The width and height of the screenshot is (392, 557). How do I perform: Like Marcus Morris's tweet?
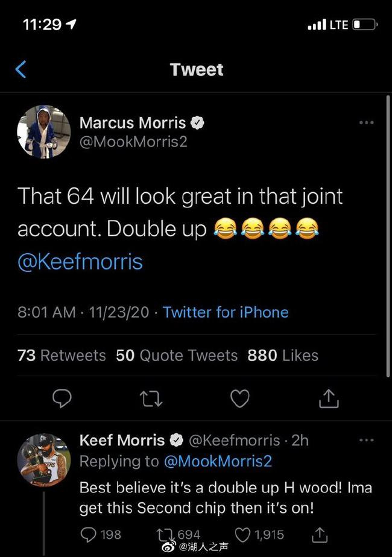(241, 397)
